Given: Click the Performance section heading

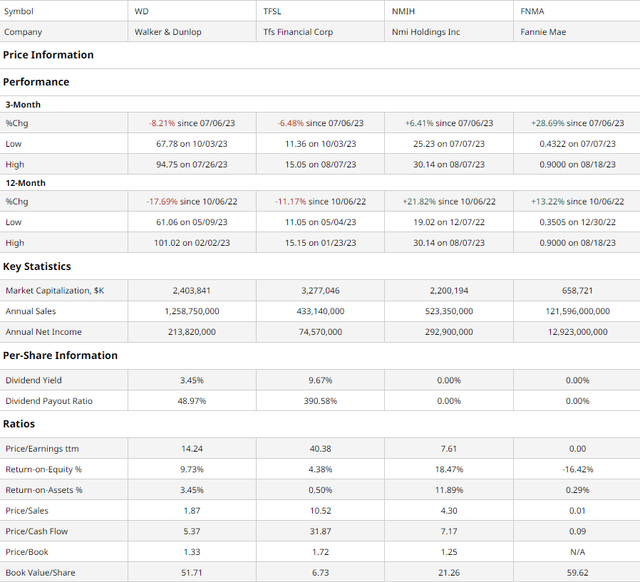Looking at the screenshot, I should (36, 82).
